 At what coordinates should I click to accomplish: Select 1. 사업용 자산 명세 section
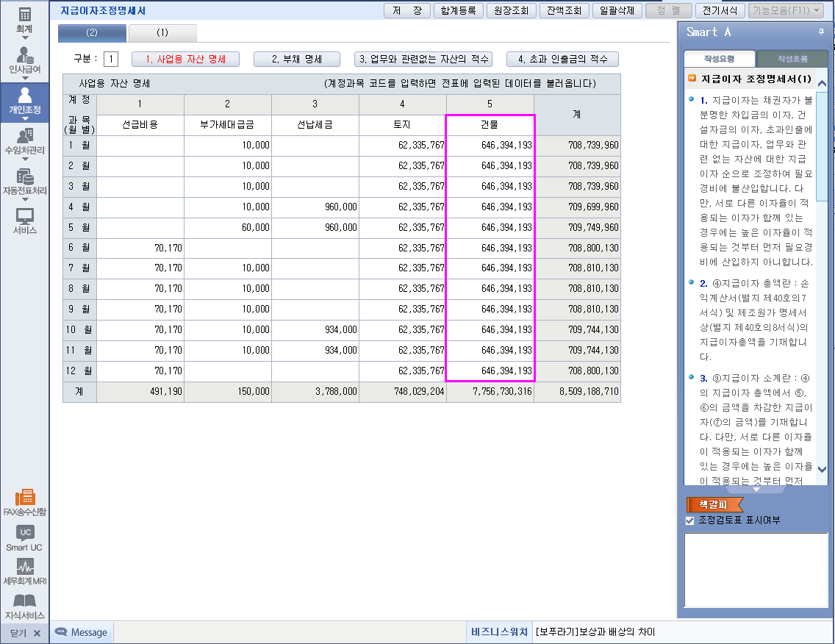[x=185, y=59]
